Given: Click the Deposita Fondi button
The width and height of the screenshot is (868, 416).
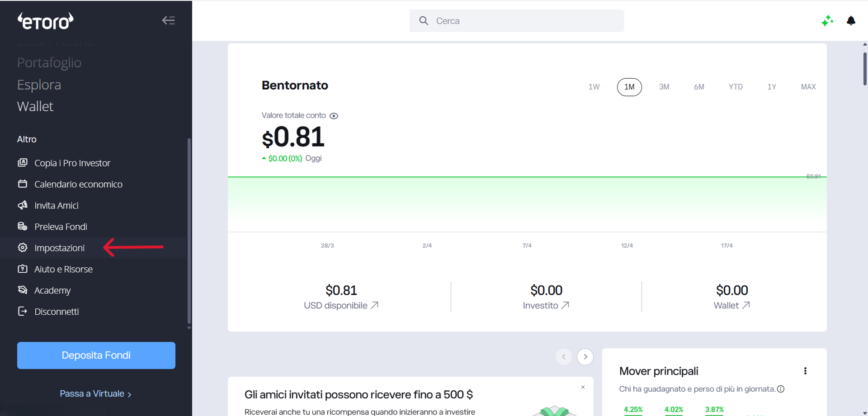Looking at the screenshot, I should pyautogui.click(x=96, y=355).
